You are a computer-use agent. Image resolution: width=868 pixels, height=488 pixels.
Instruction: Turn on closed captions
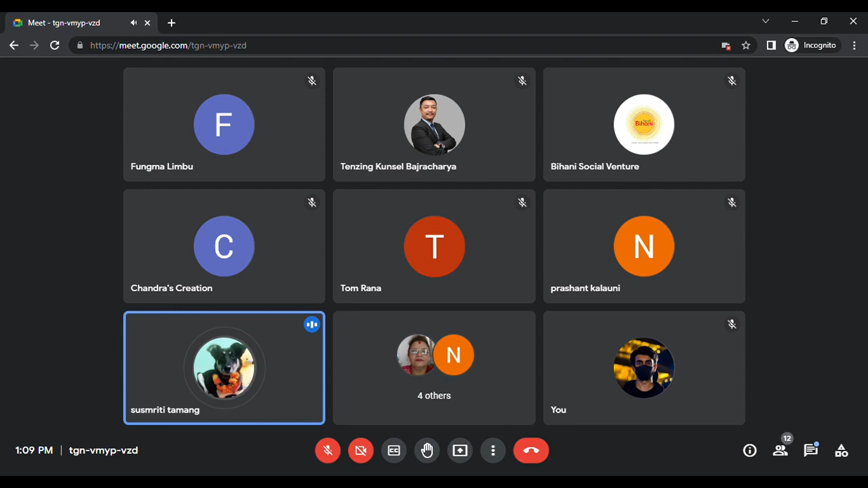pyautogui.click(x=394, y=451)
